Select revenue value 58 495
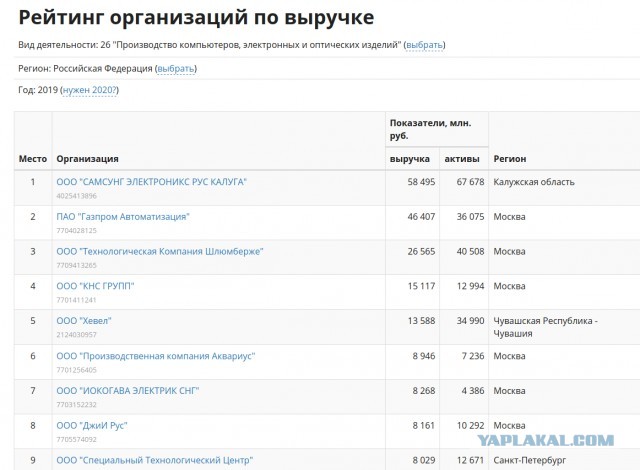The image size is (640, 470). pyautogui.click(x=421, y=182)
